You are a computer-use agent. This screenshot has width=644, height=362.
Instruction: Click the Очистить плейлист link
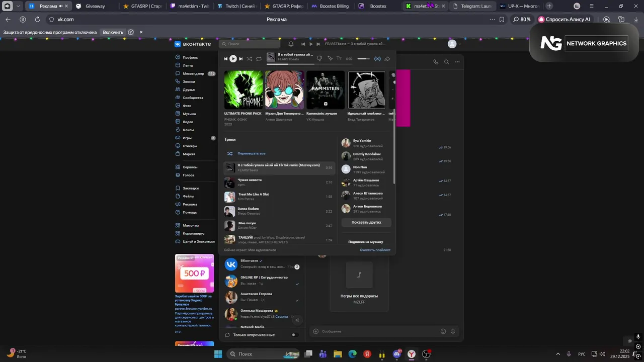click(375, 250)
